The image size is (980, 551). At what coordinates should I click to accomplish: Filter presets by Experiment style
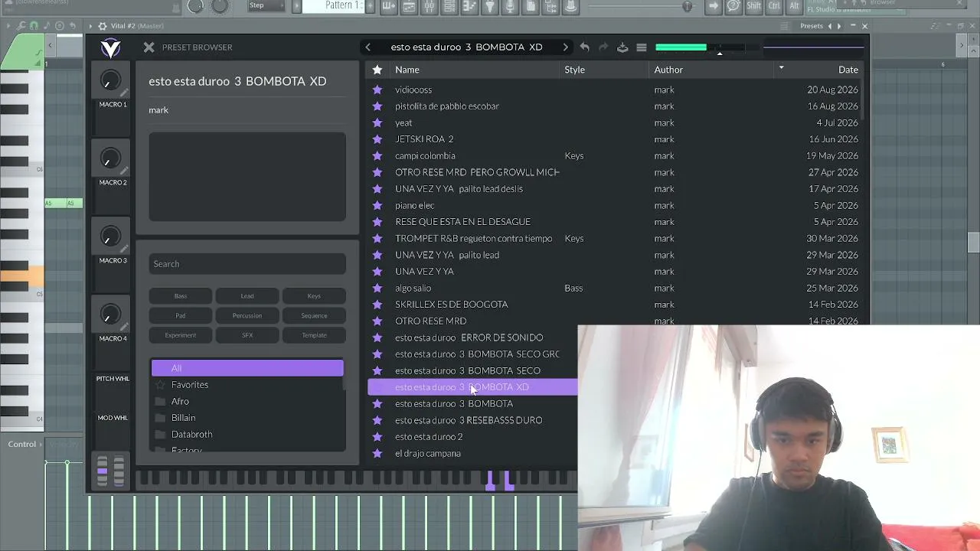181,335
